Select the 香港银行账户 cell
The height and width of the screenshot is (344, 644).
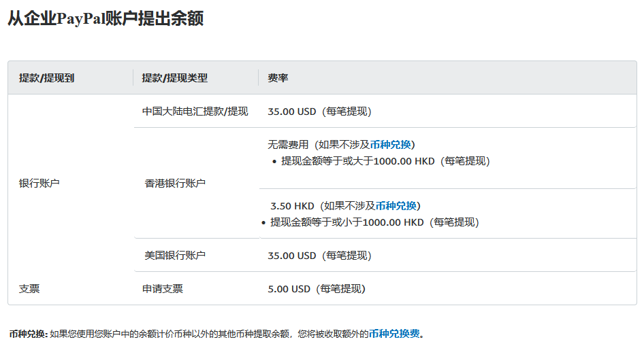(175, 183)
